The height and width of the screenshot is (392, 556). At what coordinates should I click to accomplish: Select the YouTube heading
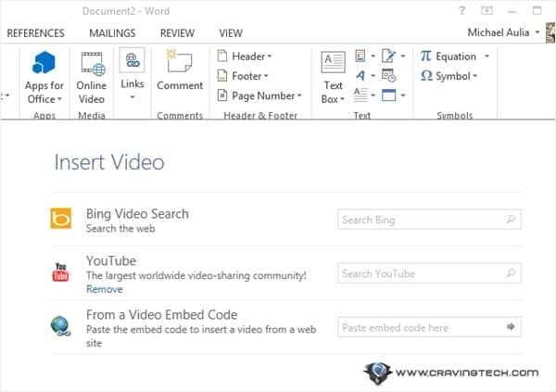pos(111,260)
